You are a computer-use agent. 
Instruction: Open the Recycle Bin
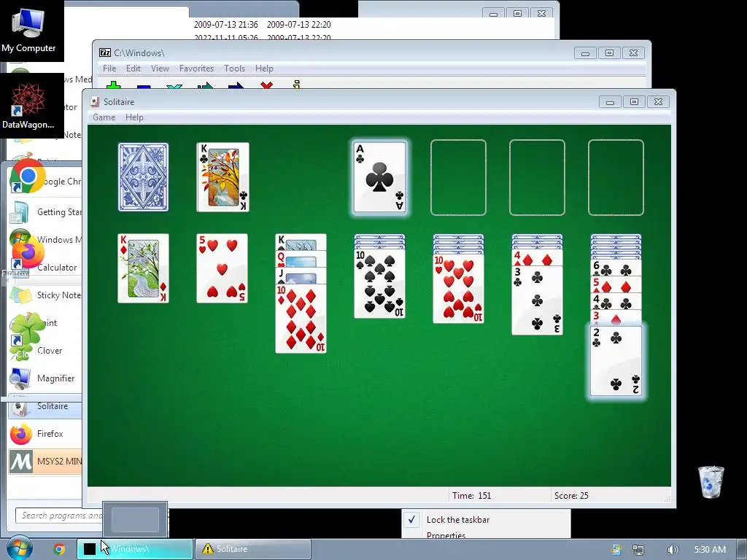pyautogui.click(x=711, y=482)
